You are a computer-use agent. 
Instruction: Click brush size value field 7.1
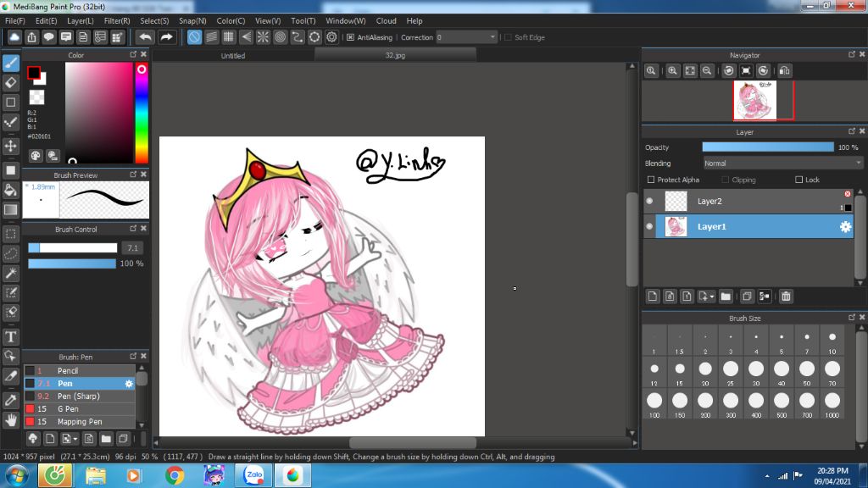pos(132,248)
